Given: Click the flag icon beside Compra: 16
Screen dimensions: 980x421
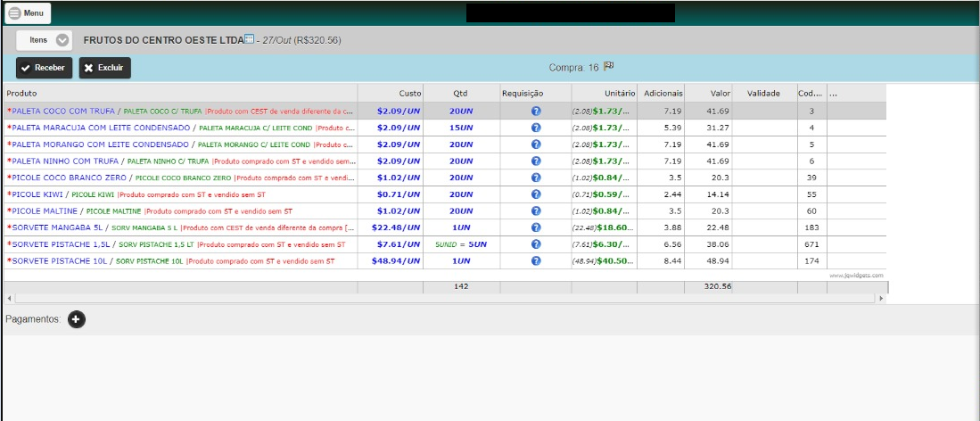Looking at the screenshot, I should coord(609,66).
